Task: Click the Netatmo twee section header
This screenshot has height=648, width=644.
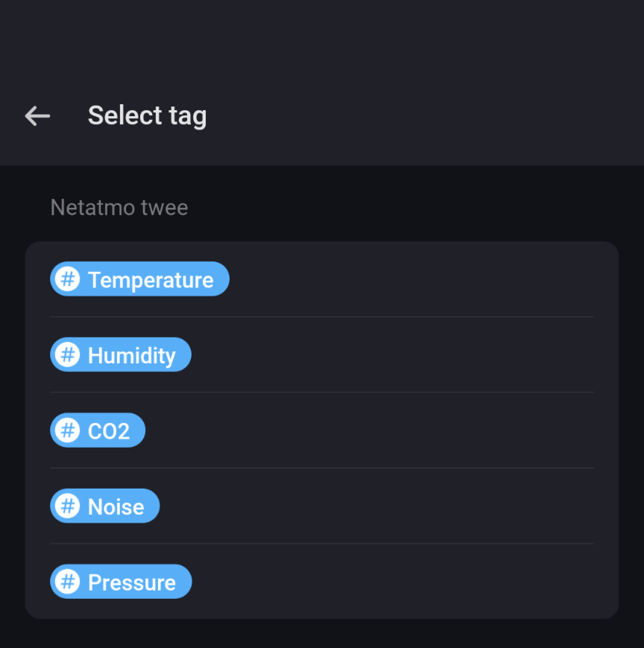Action: [119, 208]
